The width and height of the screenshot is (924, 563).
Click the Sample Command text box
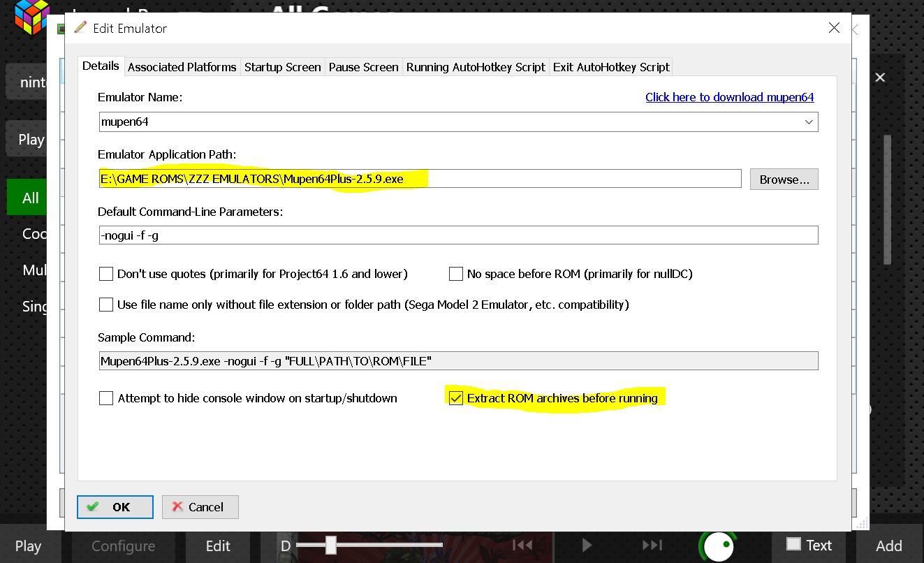(x=458, y=361)
